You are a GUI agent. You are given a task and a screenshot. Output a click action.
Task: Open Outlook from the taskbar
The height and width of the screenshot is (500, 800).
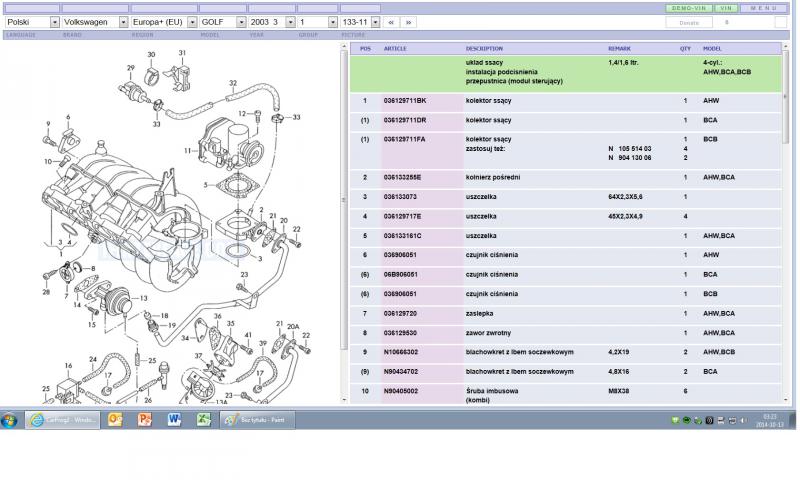click(x=115, y=420)
